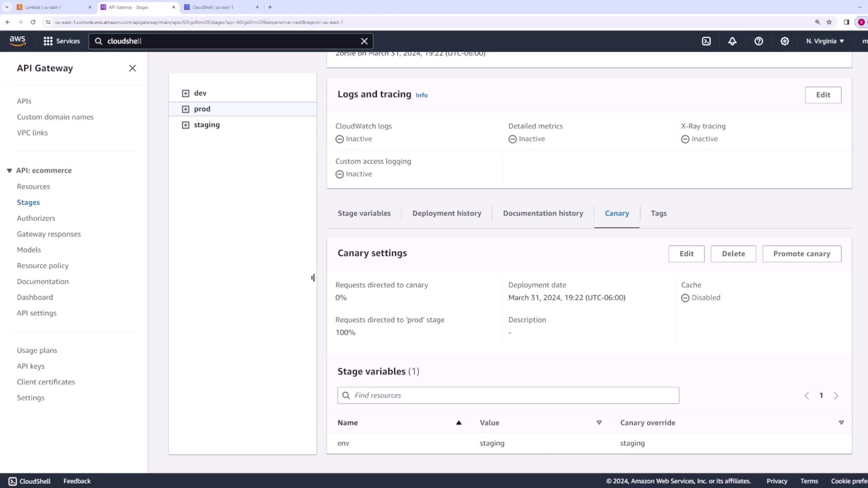Open the N. Virginia region dropdown
This screenshot has width=868, height=488.
click(825, 41)
